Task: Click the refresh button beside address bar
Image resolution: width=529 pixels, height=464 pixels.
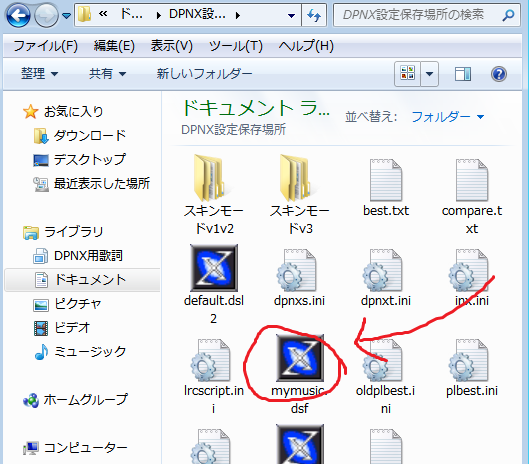Action: point(314,15)
